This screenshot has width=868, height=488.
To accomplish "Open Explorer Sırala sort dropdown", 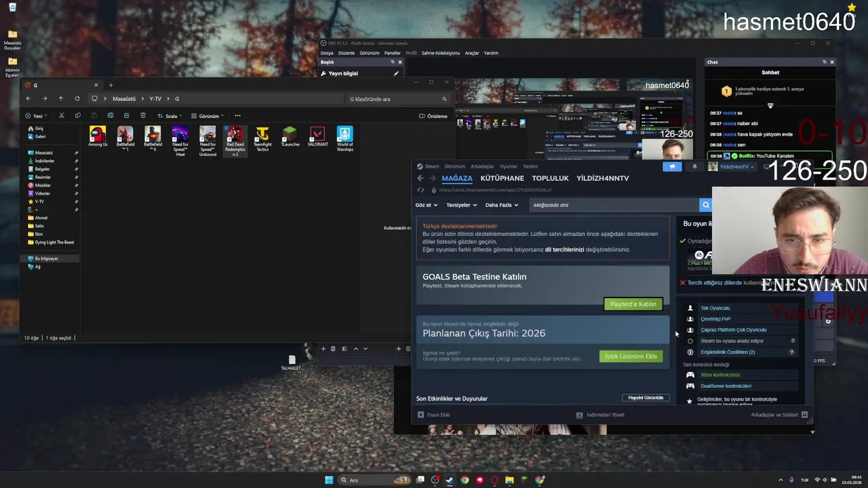I will tap(170, 116).
